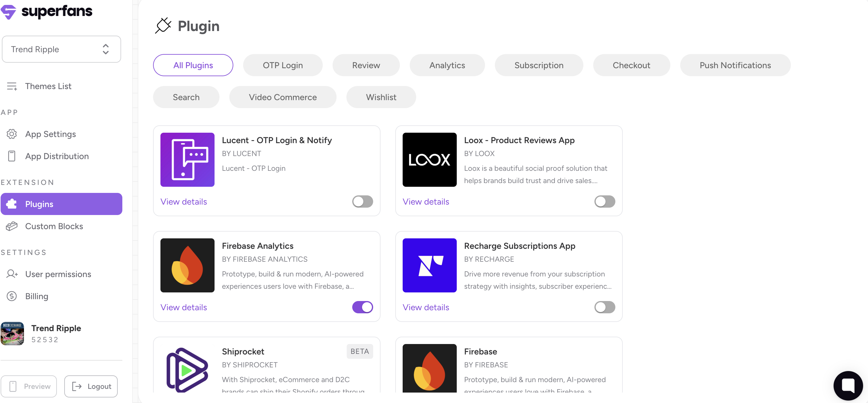The image size is (868, 403).
Task: Click the Themes List icon
Action: 12,86
